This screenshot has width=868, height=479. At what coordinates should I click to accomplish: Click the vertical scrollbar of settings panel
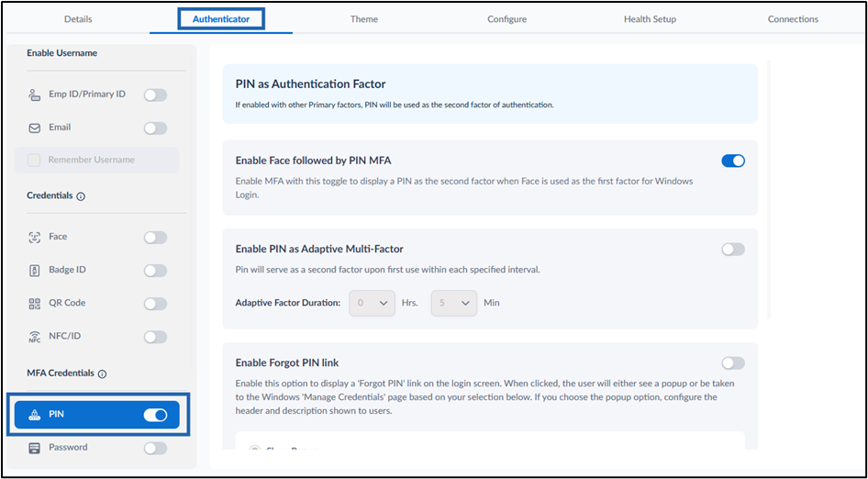tap(768, 190)
